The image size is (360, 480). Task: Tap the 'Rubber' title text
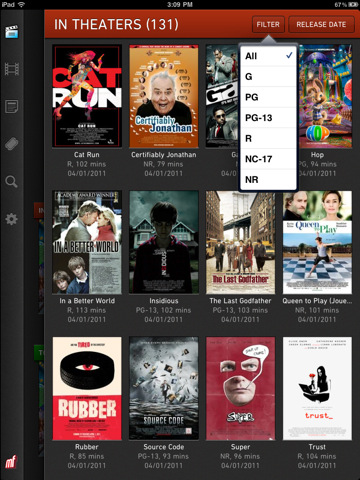coord(87,447)
